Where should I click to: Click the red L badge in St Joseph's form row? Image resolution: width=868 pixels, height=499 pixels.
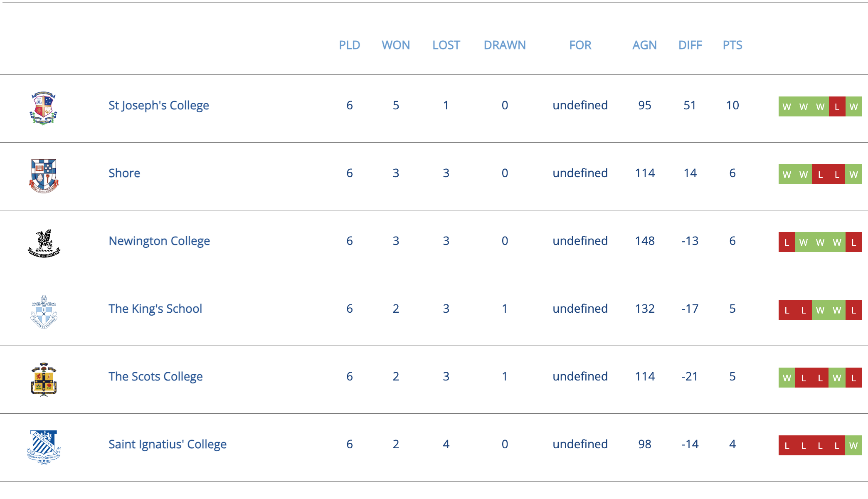point(837,106)
